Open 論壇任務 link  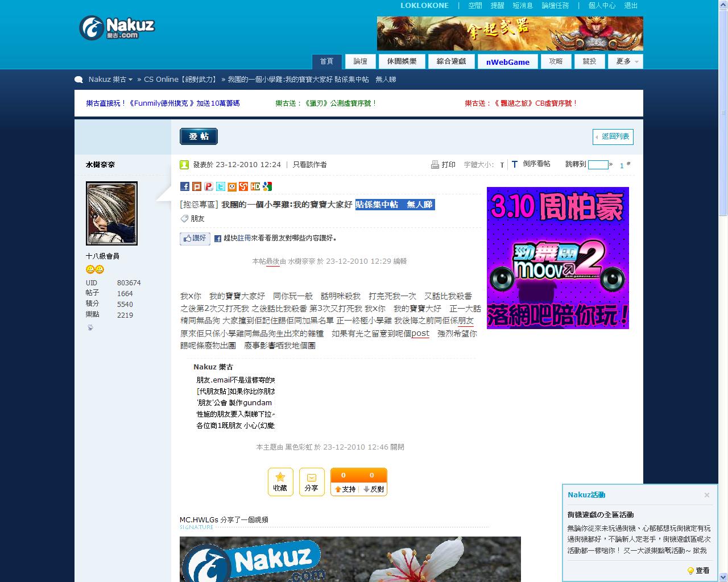pos(556,6)
